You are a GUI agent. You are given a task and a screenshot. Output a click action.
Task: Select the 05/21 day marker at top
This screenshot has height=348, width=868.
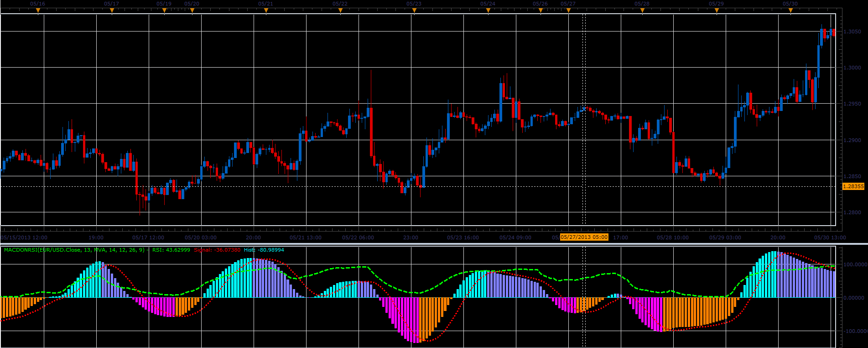[266, 11]
